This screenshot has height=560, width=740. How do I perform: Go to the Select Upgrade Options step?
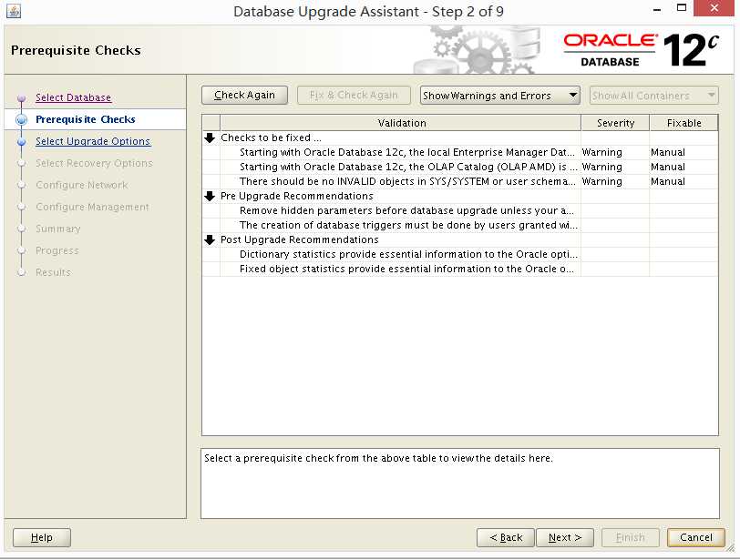93,141
